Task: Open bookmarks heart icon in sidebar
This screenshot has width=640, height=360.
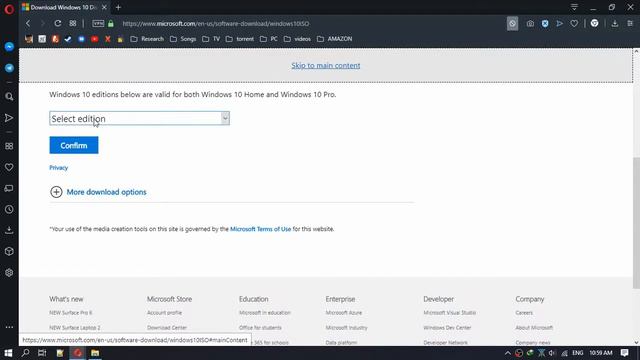Action: 9,167
